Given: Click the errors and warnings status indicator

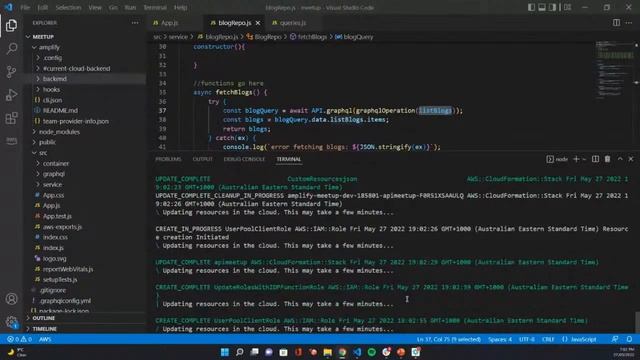Looking at the screenshot, I should tap(19, 339).
